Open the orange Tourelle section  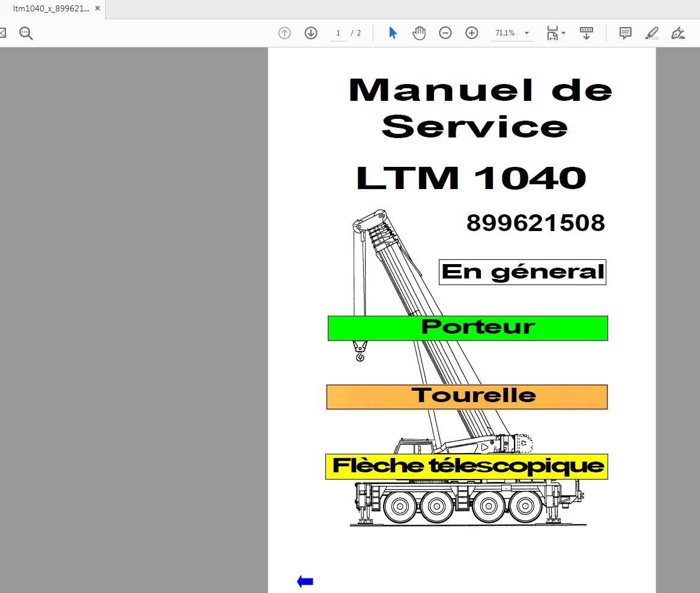(467, 397)
